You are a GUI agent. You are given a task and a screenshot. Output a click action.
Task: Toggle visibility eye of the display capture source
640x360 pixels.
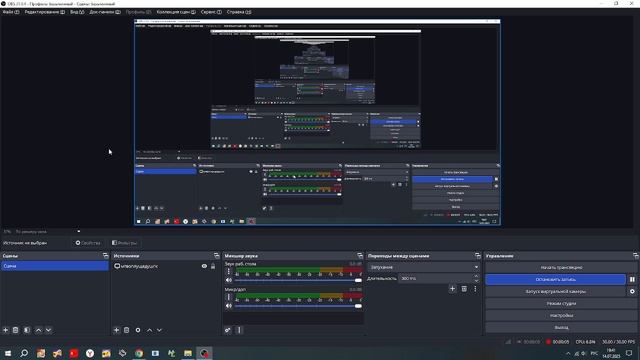pyautogui.click(x=204, y=266)
